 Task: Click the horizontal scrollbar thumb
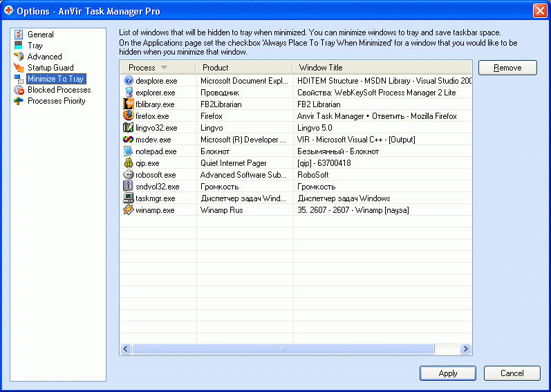click(x=283, y=349)
